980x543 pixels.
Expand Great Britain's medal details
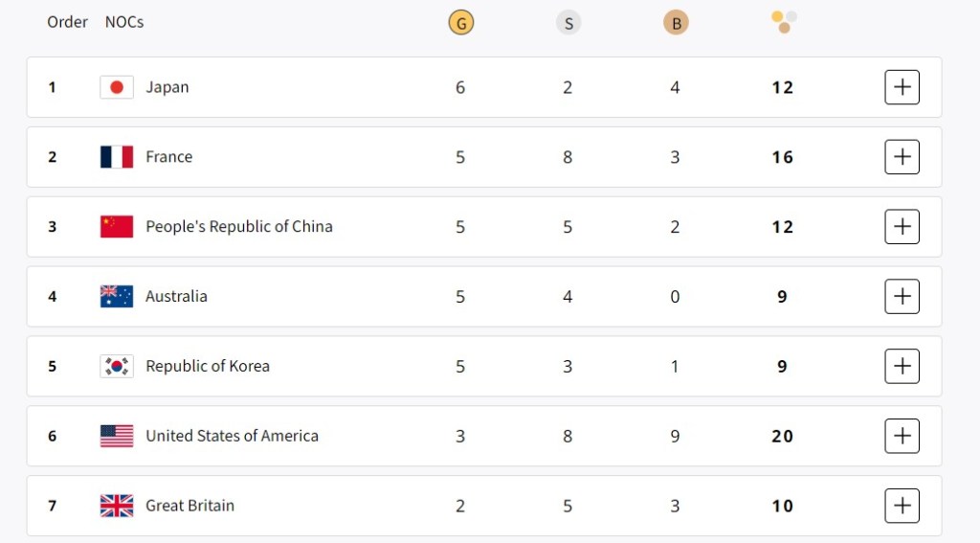902,506
